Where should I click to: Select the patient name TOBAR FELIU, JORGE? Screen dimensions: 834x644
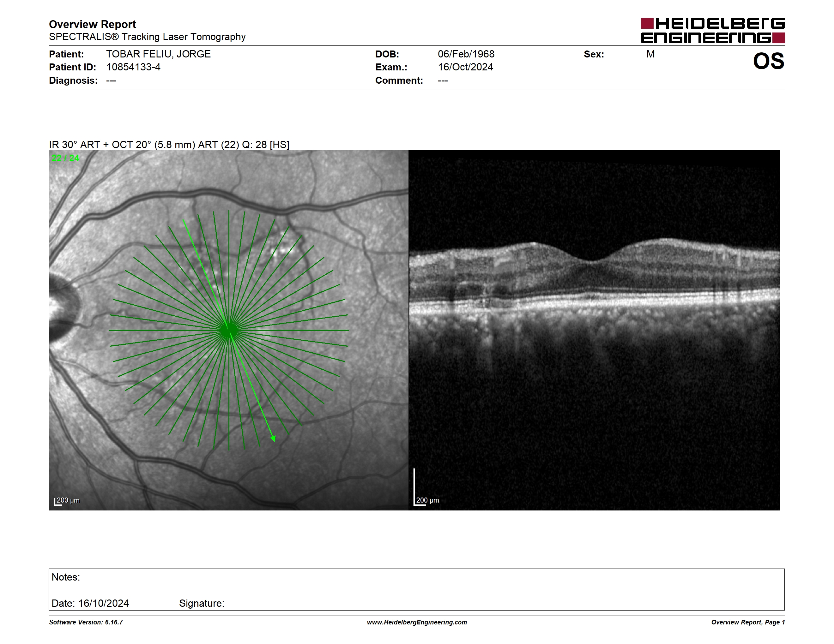(x=159, y=54)
